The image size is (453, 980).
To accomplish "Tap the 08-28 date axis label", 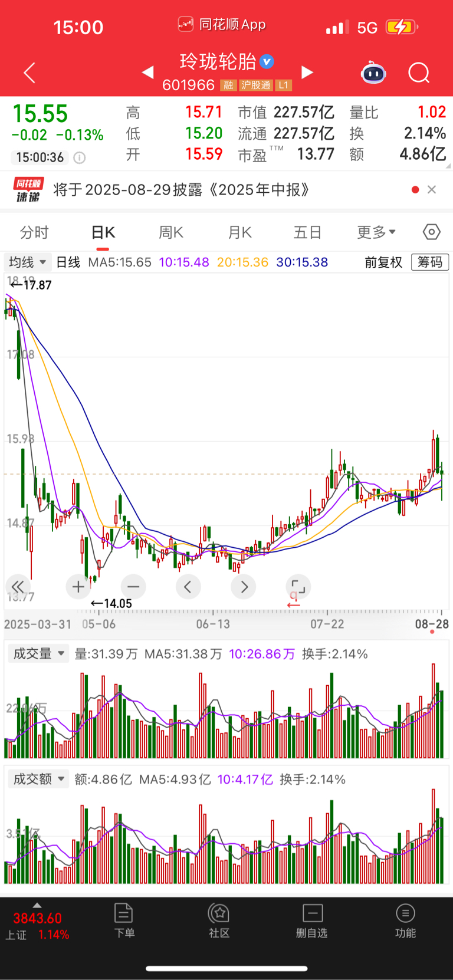I will coord(432,624).
